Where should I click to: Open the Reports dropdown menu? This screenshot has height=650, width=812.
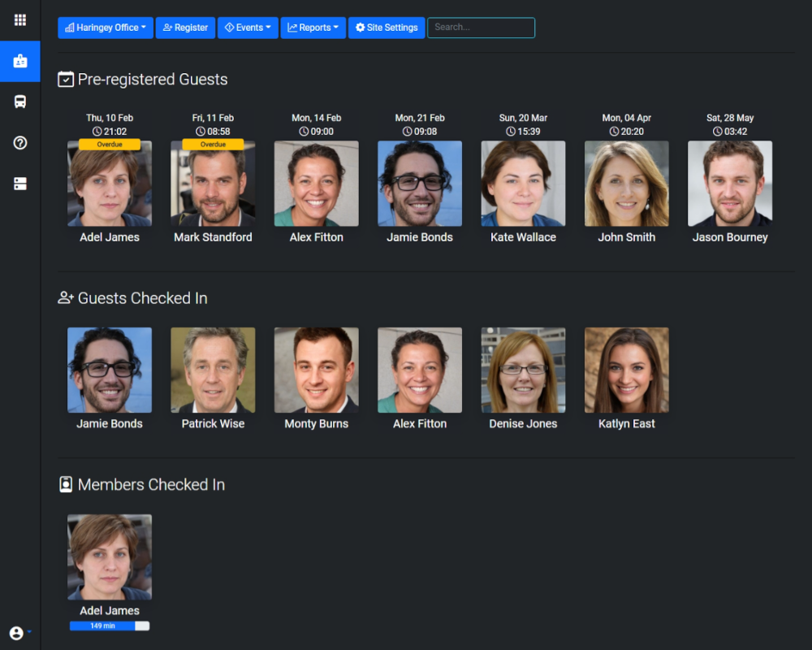[313, 28]
